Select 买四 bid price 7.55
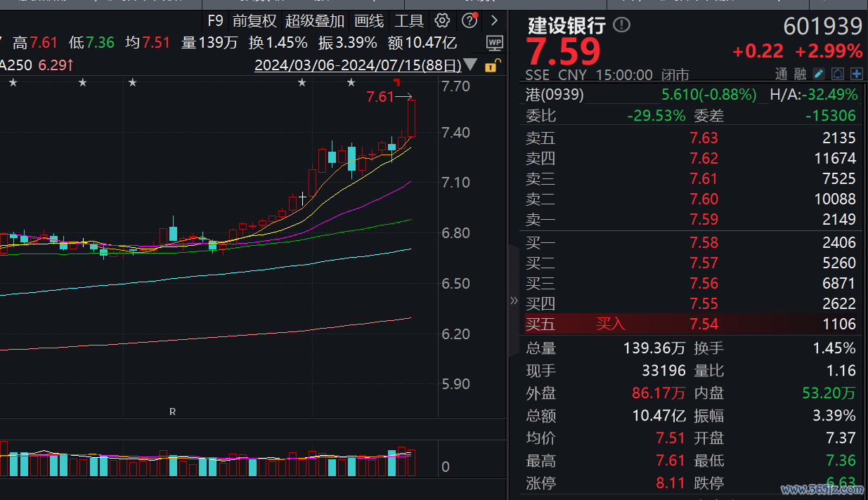The image size is (868, 500). (x=704, y=303)
